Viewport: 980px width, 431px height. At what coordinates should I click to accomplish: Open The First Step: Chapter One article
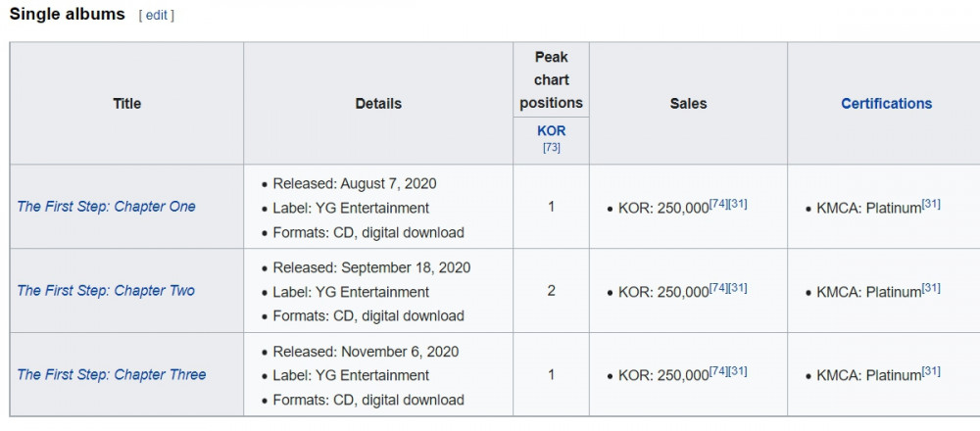click(106, 207)
